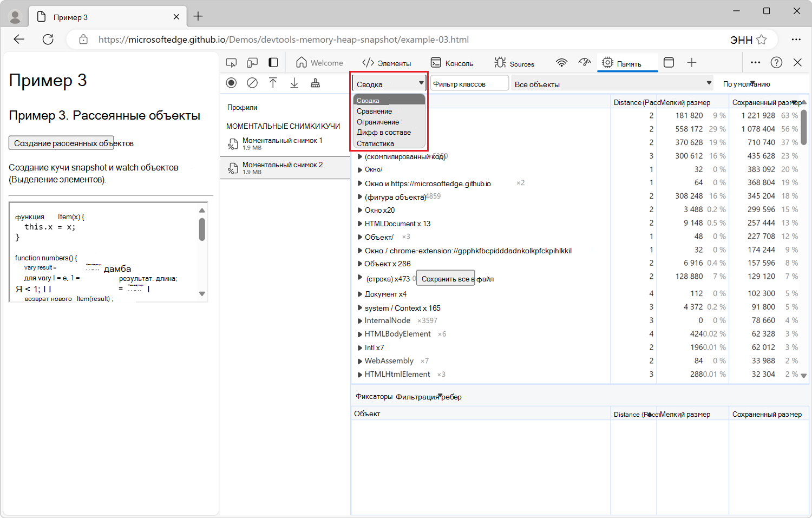
Task: Click the load profile upload arrow icon
Action: (273, 83)
